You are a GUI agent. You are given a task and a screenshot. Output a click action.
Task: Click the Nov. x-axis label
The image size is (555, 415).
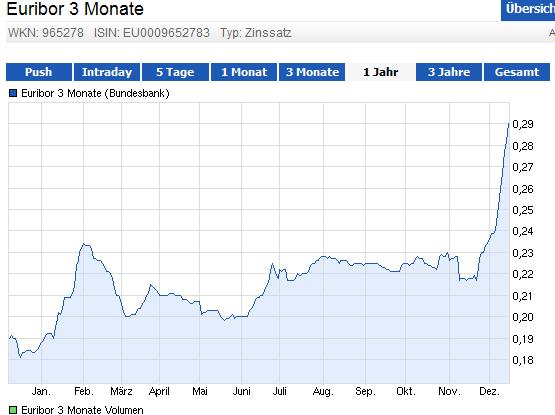pyautogui.click(x=449, y=391)
